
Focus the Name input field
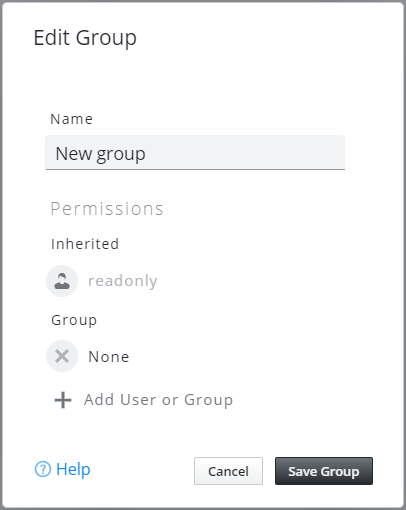195,153
